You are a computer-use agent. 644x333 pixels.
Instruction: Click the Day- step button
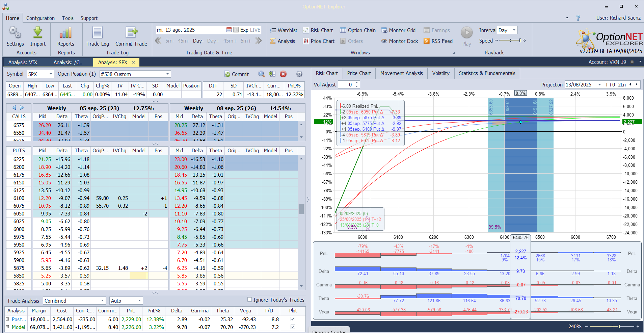[x=198, y=41]
